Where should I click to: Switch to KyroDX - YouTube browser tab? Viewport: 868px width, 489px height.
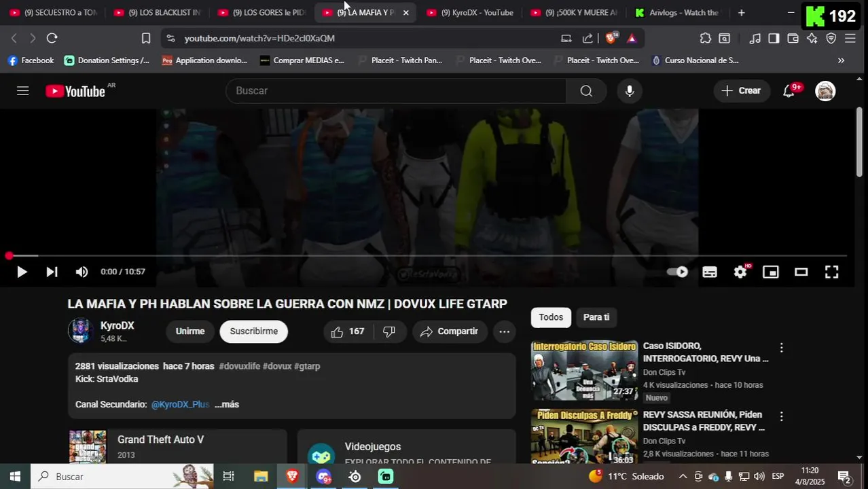coord(470,12)
